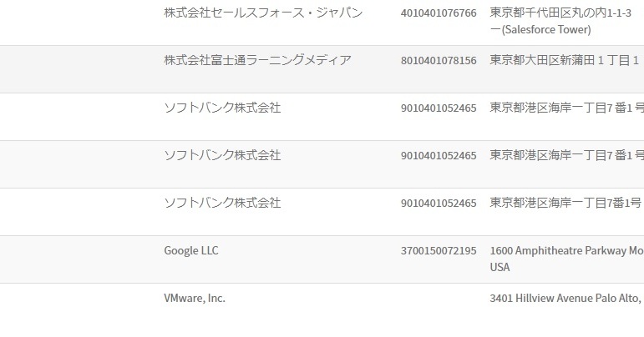Viewport: 644px width, 337px height.
Task: Click the second 東京都港区海岸一丁目 address
Action: click(x=566, y=155)
